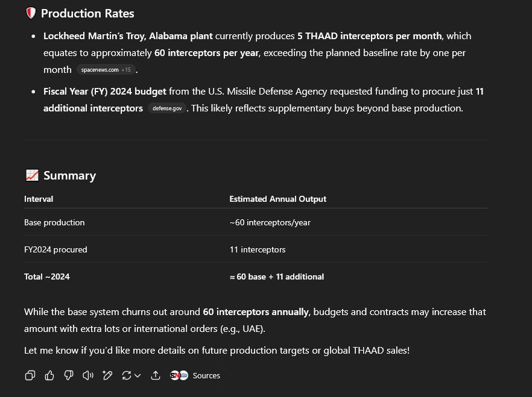Open edit in canvas pencil icon
532x397 pixels.
[x=107, y=375]
